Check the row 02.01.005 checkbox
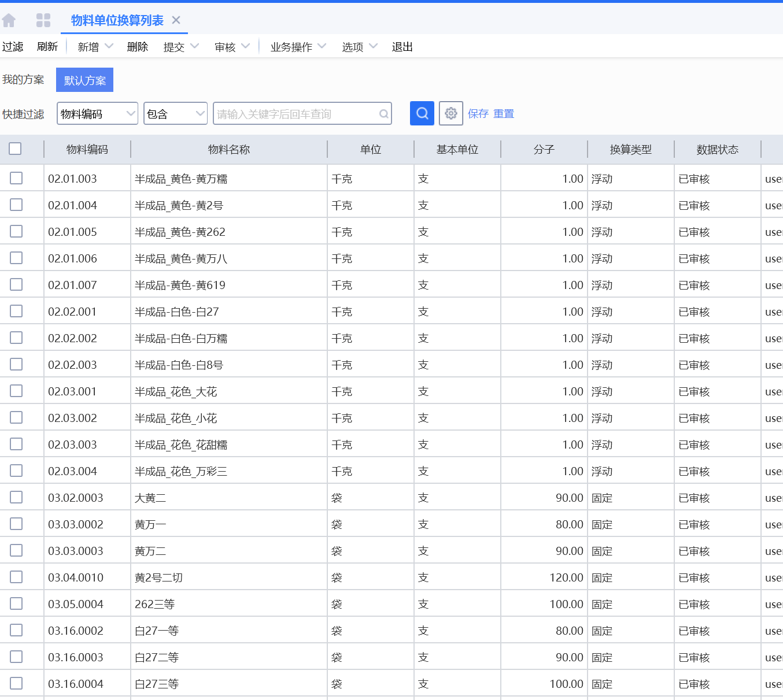 (16, 231)
